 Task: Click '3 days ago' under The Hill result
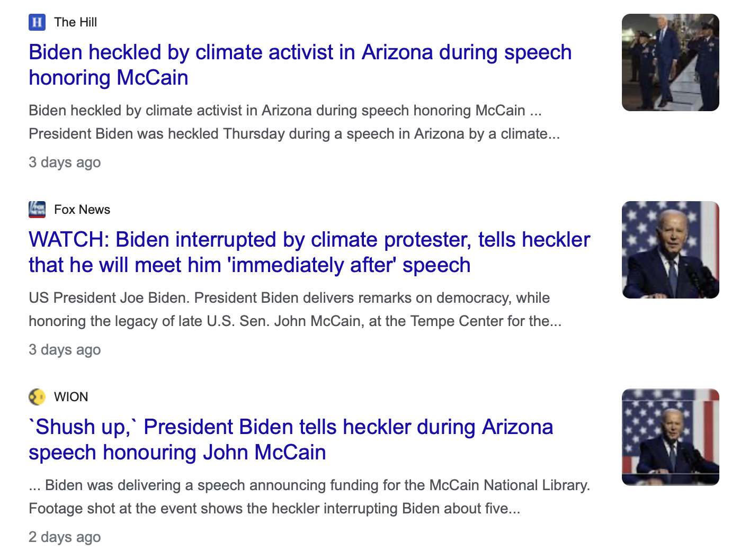coord(65,162)
